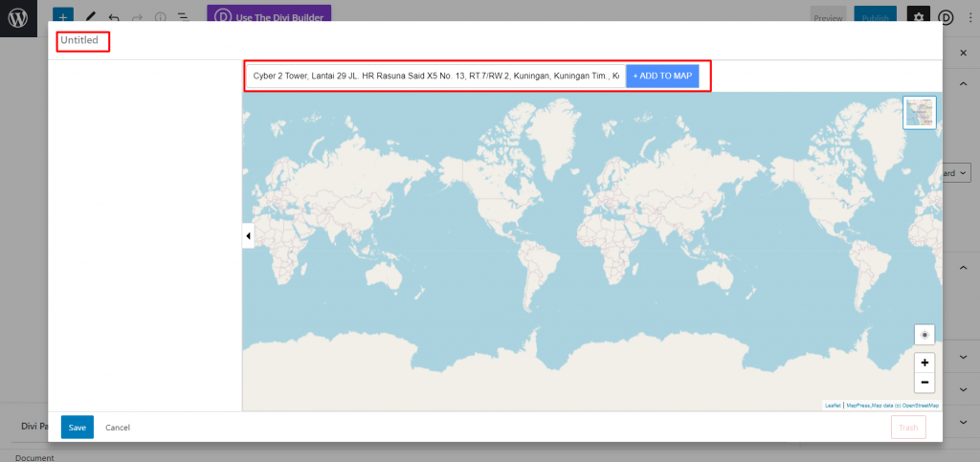Click the undo arrow
980x462 pixels.
click(x=114, y=17)
